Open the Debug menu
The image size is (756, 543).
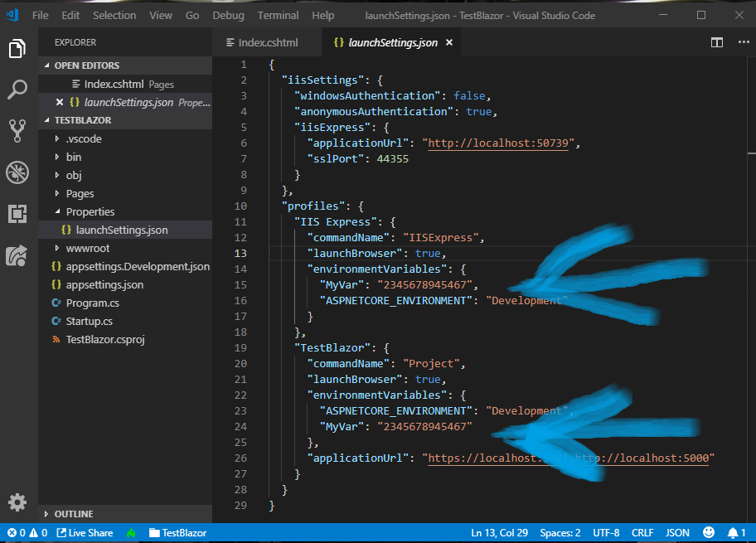pyautogui.click(x=228, y=16)
